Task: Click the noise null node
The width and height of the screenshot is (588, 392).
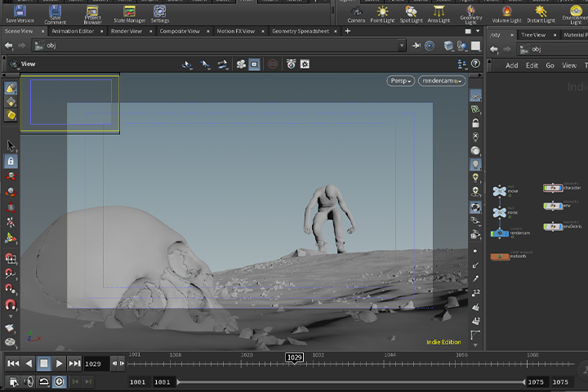Action: click(x=500, y=212)
